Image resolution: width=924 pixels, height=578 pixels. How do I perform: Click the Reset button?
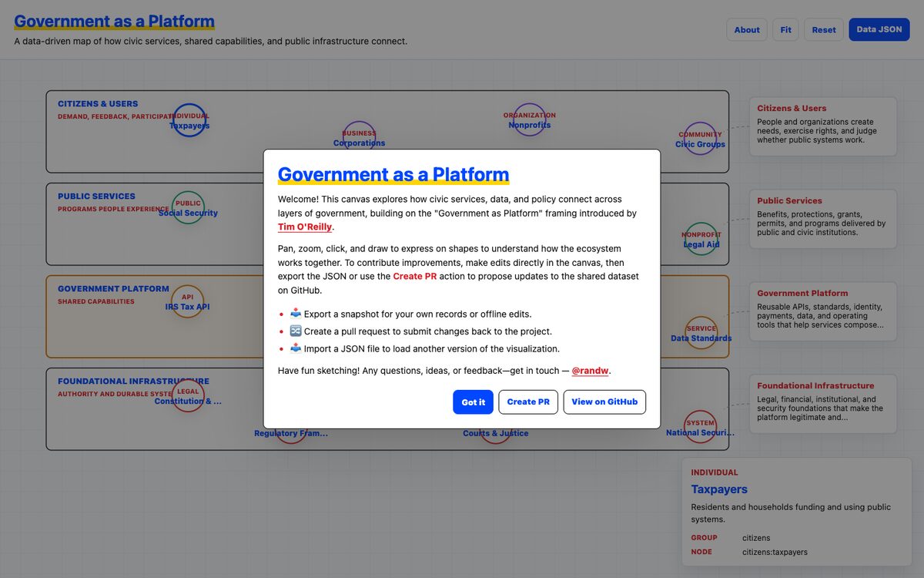point(824,29)
